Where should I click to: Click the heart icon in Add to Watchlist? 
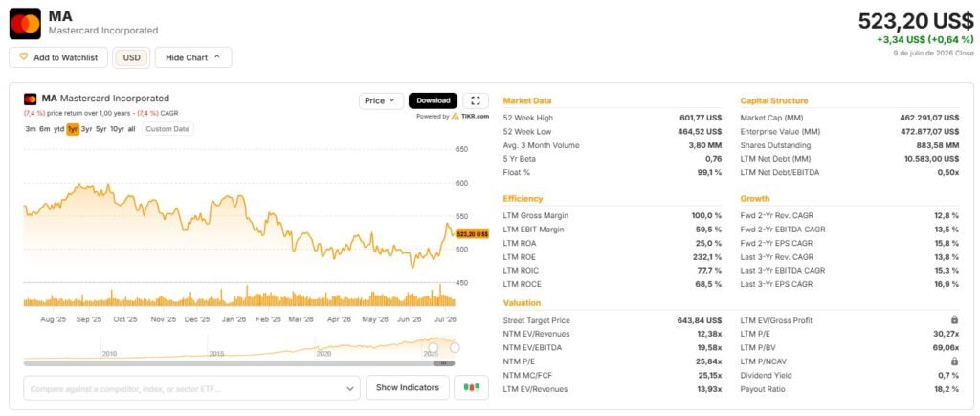point(23,56)
